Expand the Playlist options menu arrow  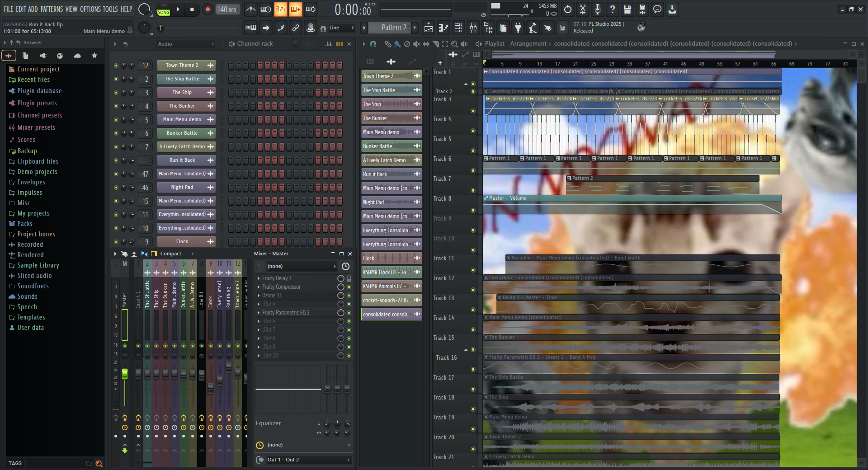[x=364, y=44]
